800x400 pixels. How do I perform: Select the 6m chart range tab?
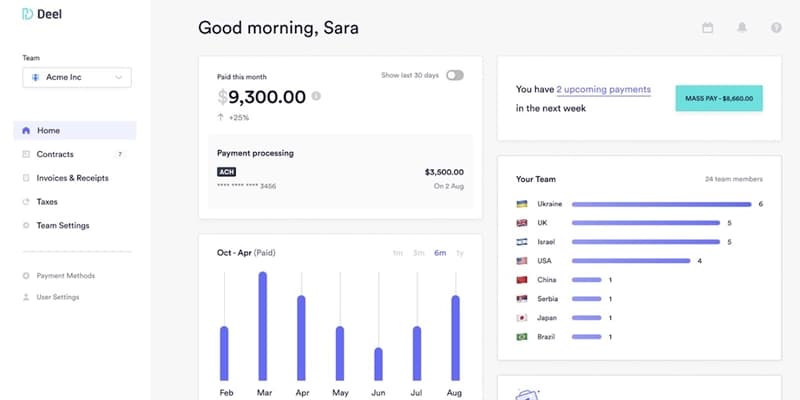440,253
